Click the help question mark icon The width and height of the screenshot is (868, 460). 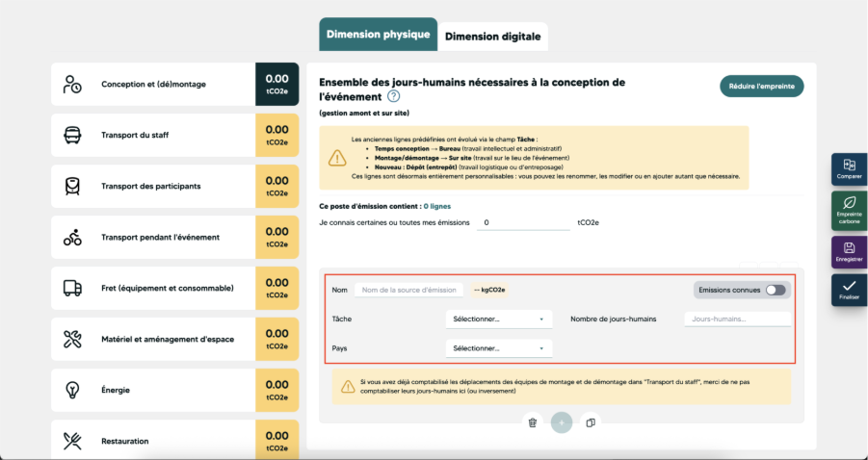393,97
